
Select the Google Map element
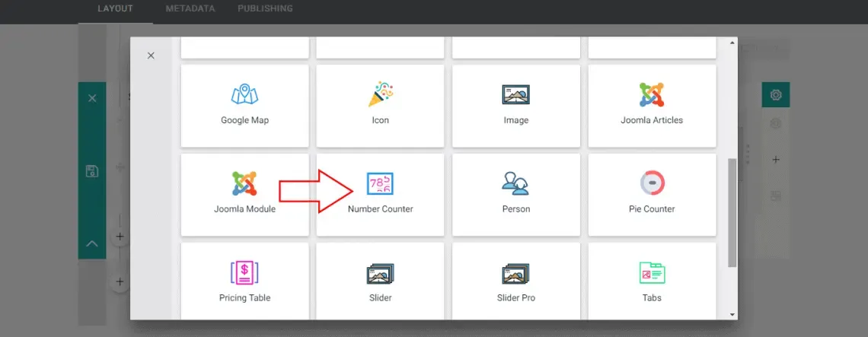244,106
